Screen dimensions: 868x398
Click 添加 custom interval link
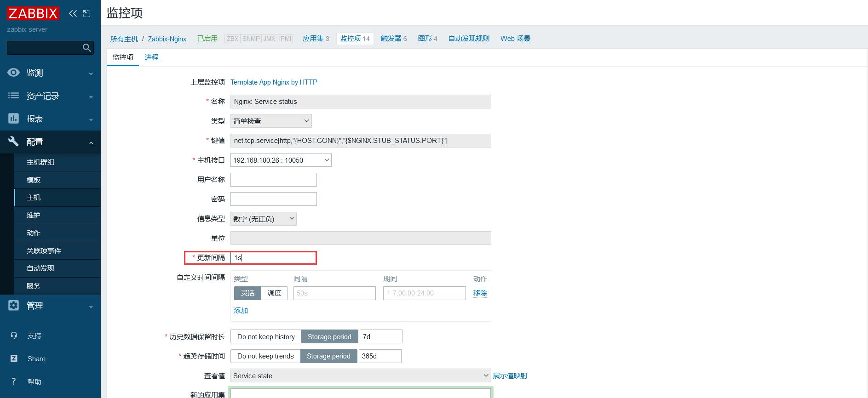pos(241,311)
